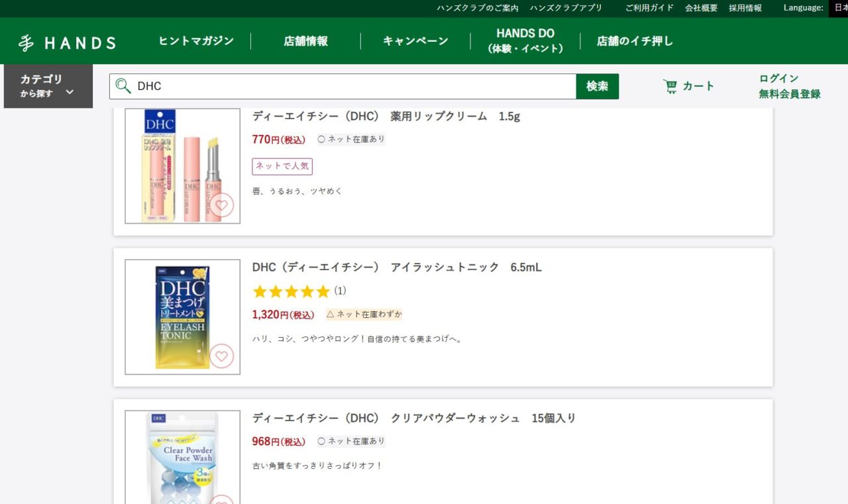The width and height of the screenshot is (848, 504).
Task: Open ヒントマガジン menu
Action: [x=196, y=41]
